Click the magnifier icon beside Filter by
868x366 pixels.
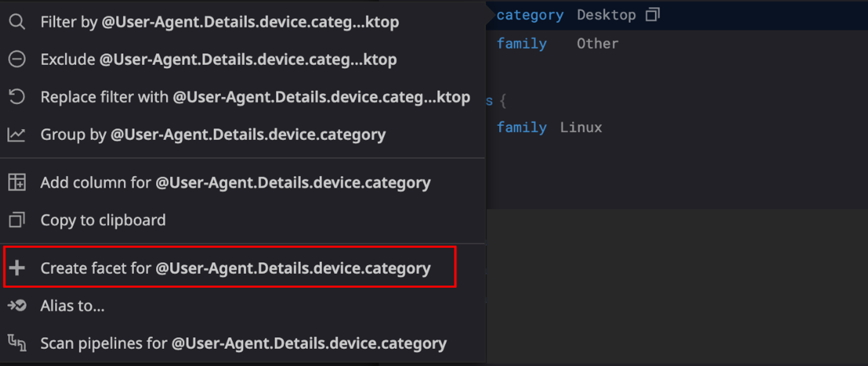pyautogui.click(x=17, y=21)
